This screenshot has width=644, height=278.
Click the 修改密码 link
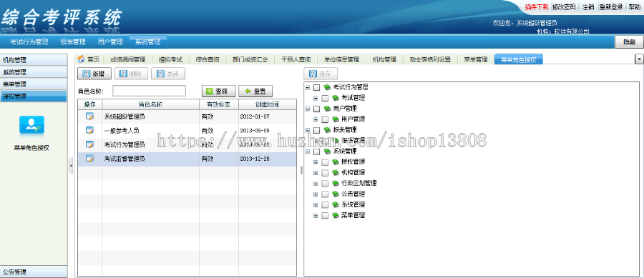[x=564, y=7]
